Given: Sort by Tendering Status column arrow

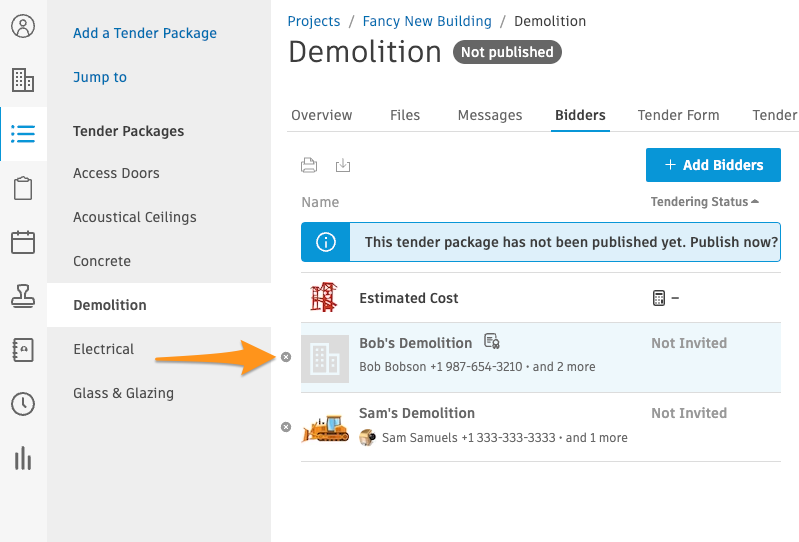Looking at the screenshot, I should [x=755, y=202].
